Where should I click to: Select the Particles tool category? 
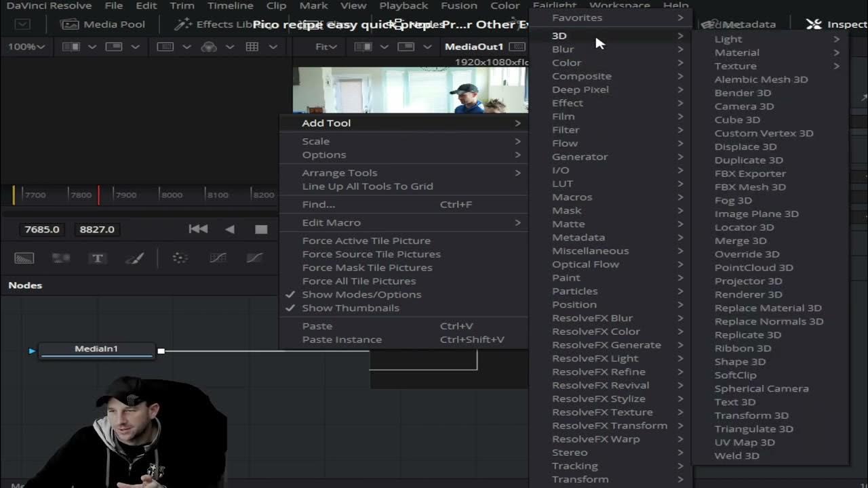(610, 291)
